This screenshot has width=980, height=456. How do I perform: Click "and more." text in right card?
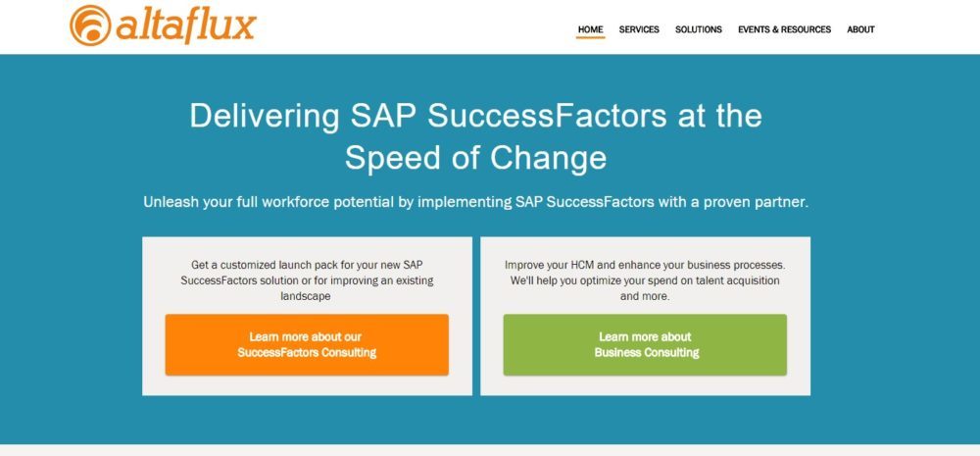click(x=645, y=296)
